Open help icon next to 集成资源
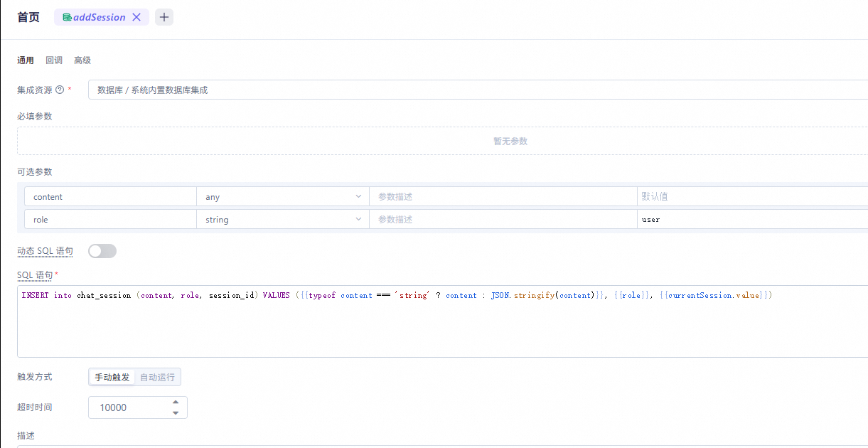 pos(60,90)
